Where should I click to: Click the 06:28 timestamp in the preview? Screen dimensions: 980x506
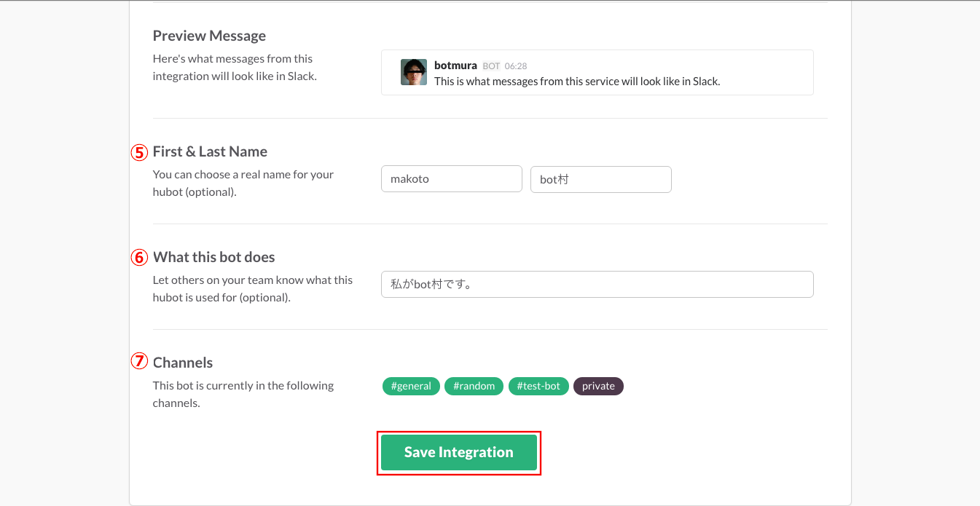(x=515, y=66)
